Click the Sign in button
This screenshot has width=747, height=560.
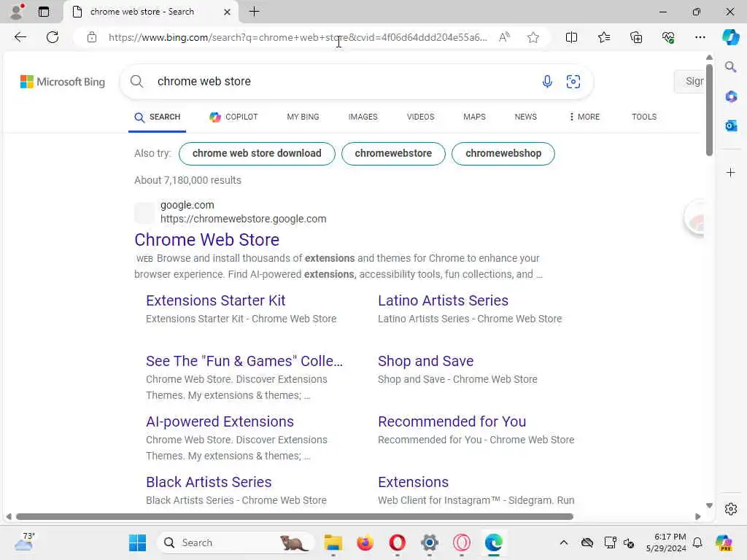[690, 82]
